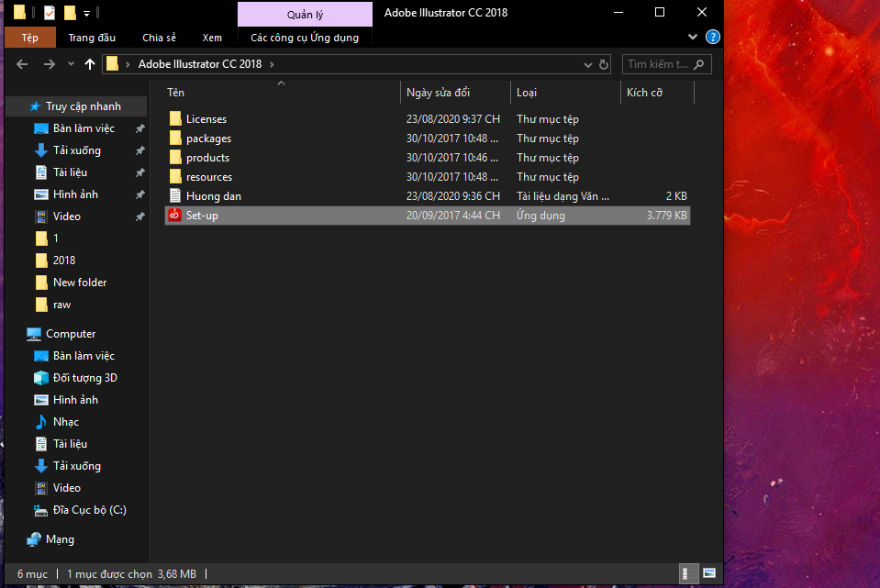This screenshot has width=880, height=588.
Task: Click the blue Help question mark icon
Action: pyautogui.click(x=712, y=38)
